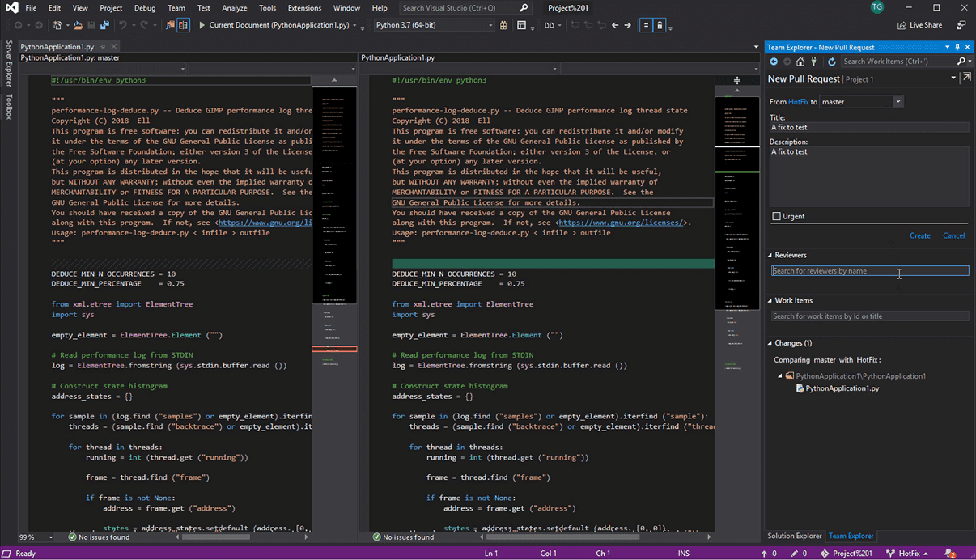The image size is (976, 560).
Task: Open the Python 3.7 (64-bit) environment dropdown
Action: [x=435, y=25]
